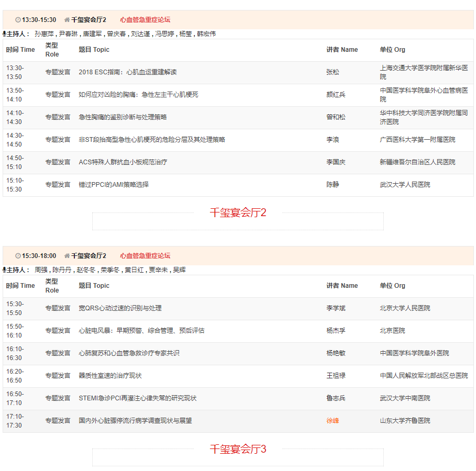Click topic 错过PPCI的AMI策略选择
The width and height of the screenshot is (476, 471).
[114, 185]
